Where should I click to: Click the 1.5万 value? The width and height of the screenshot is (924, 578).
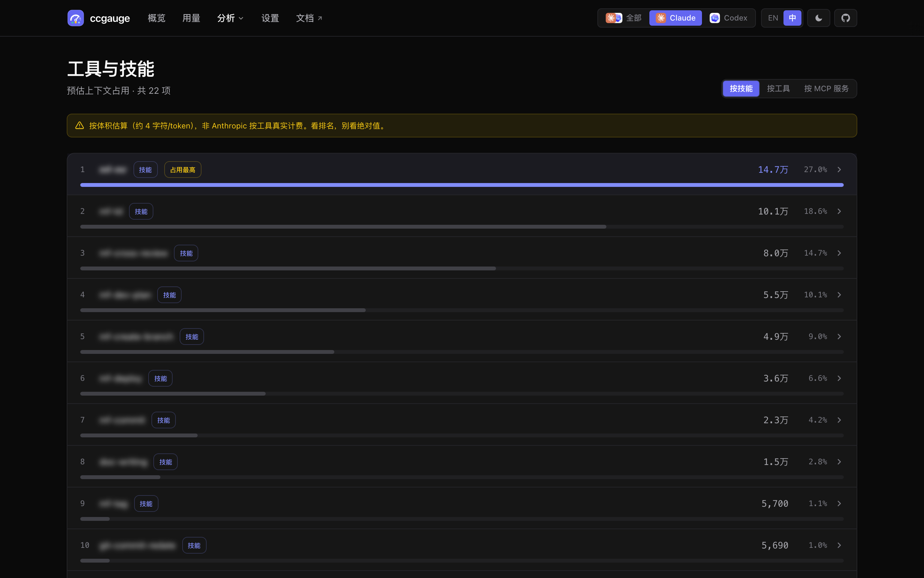click(x=775, y=462)
